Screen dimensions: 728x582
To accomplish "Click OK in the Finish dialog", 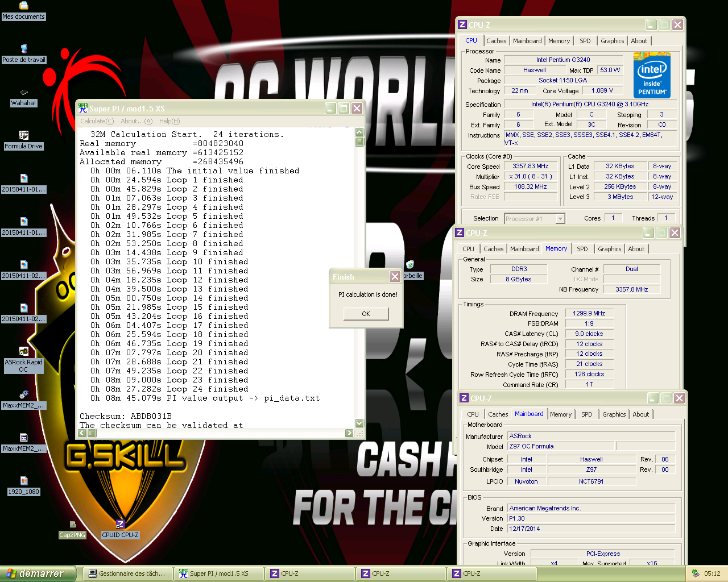I will 366,314.
